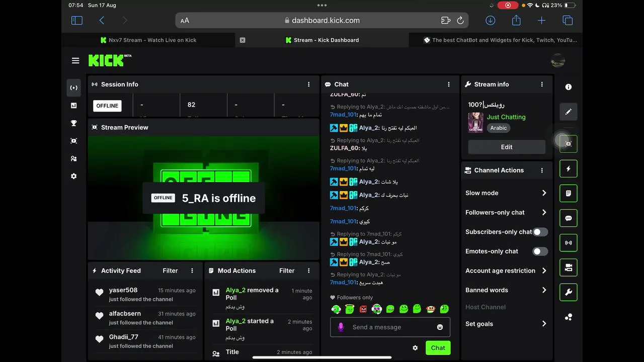Open the emoji picker smiley in chat input
Image resolution: width=644 pixels, height=362 pixels.
pyautogui.click(x=440, y=327)
